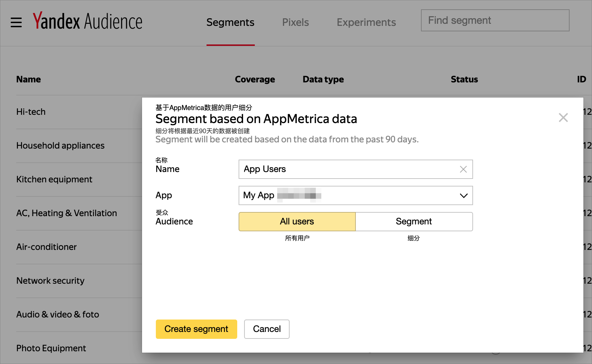The height and width of the screenshot is (364, 592).
Task: Click the Create segment button
Action: tap(196, 329)
